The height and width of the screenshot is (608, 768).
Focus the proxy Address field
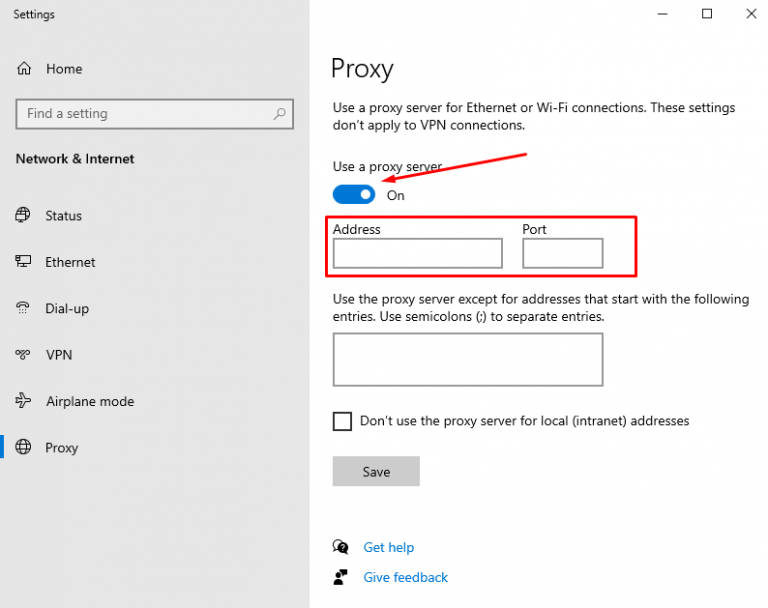tap(418, 253)
